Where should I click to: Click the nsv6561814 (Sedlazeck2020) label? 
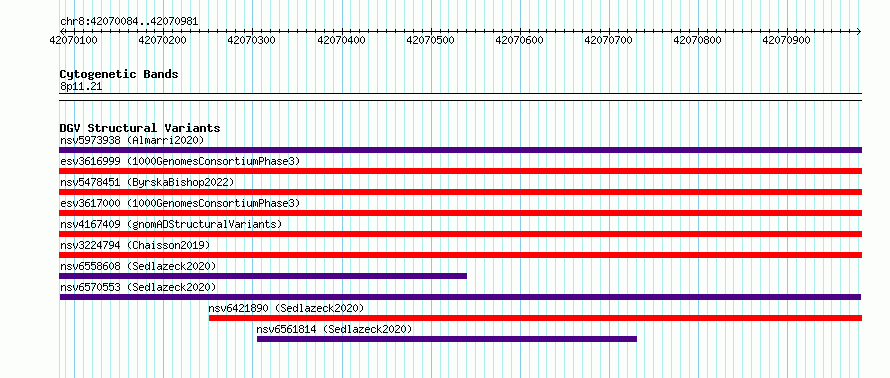(334, 329)
